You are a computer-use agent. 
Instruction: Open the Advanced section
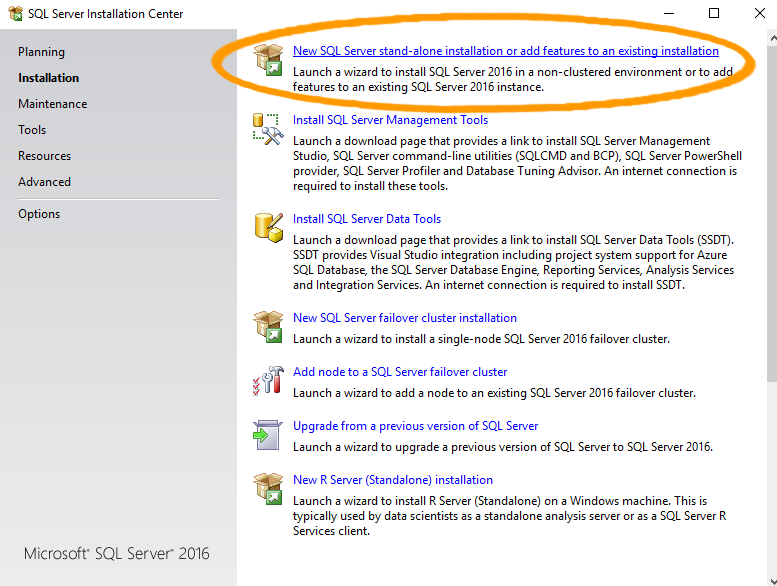pyautogui.click(x=44, y=182)
